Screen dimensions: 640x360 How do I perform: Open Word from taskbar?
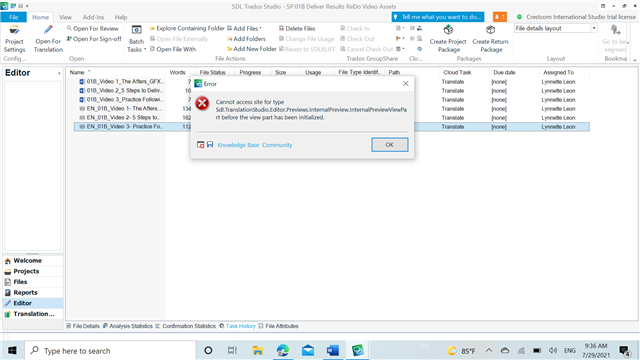(x=333, y=350)
